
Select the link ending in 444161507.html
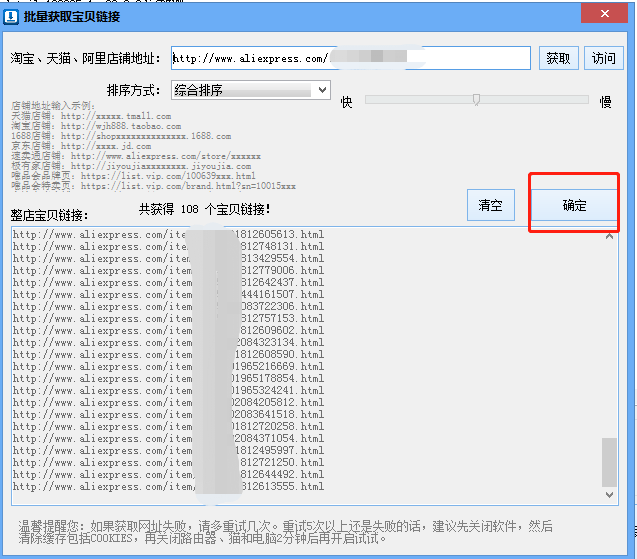pos(168,295)
